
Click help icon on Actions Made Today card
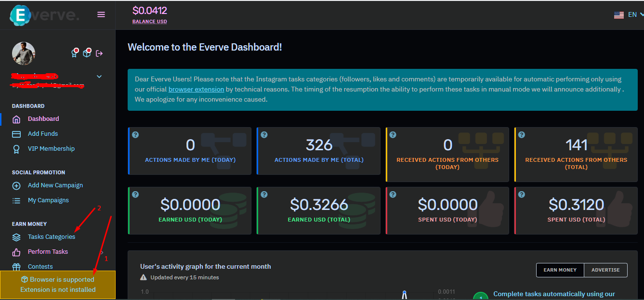click(135, 135)
